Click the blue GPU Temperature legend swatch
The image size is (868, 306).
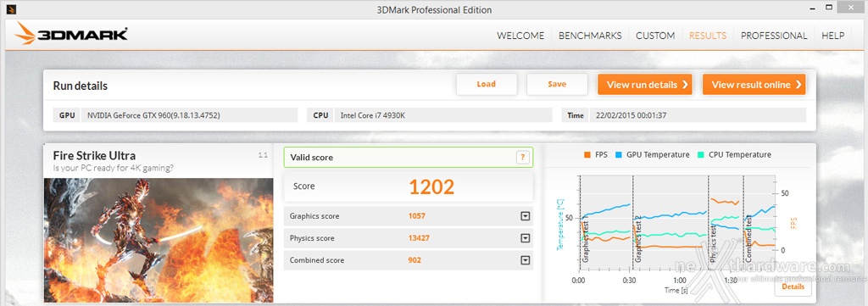tap(618, 155)
